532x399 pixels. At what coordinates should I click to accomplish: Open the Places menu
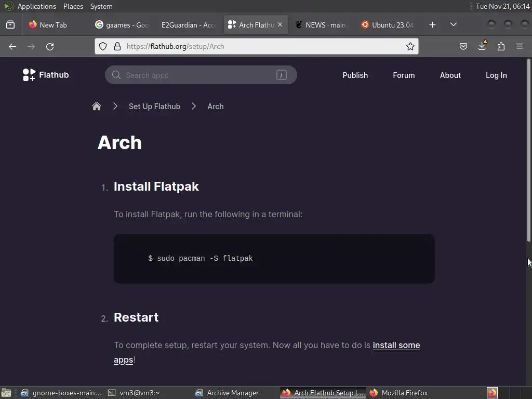point(73,6)
